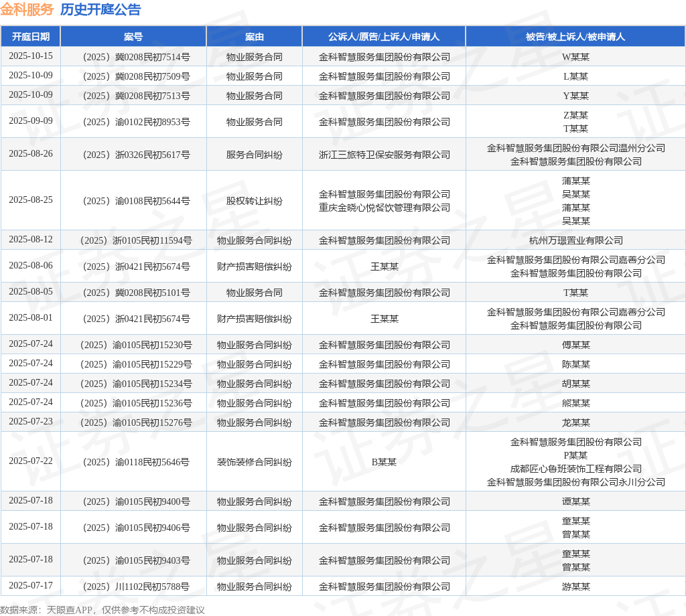Click defendant W某某

[575, 57]
